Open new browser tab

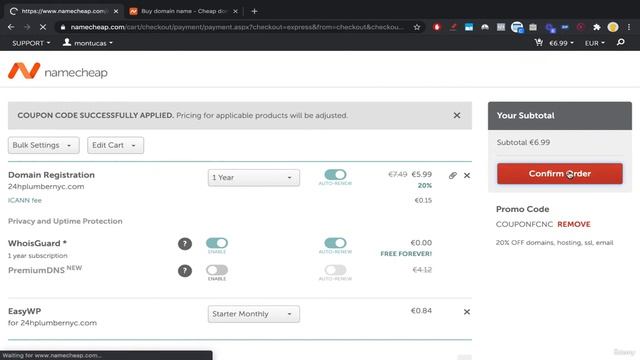pyautogui.click(x=254, y=11)
